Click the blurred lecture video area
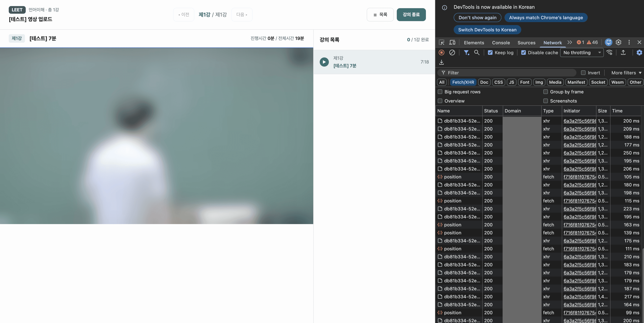 tap(156, 136)
